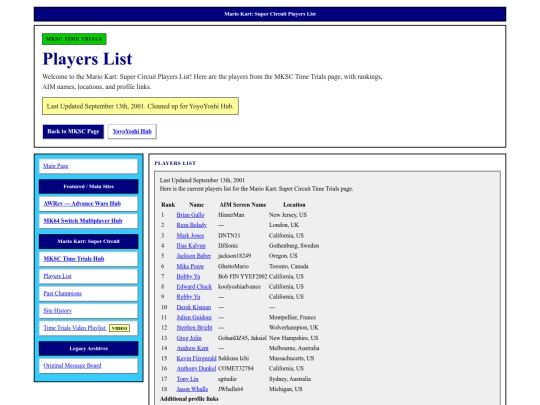Click the Rank column header
Screen dimensions: 540x405
pos(168,205)
